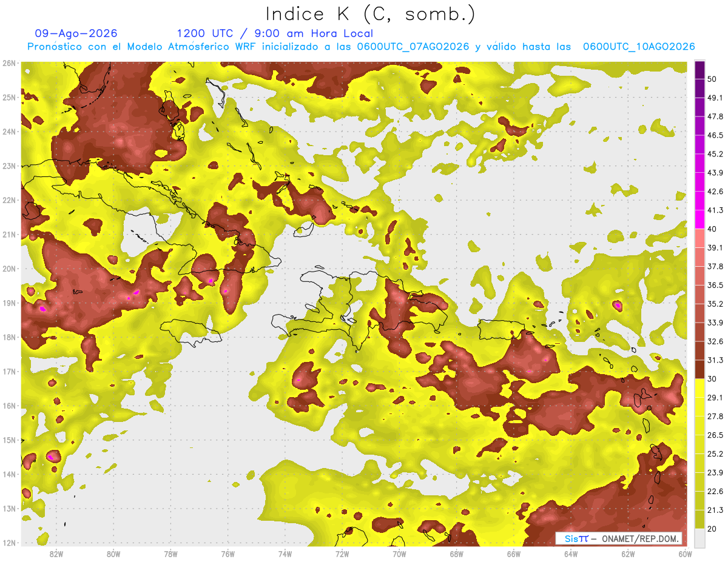The height and width of the screenshot is (562, 728).
Task: Click the legend value '41.3'
Action: (715, 210)
